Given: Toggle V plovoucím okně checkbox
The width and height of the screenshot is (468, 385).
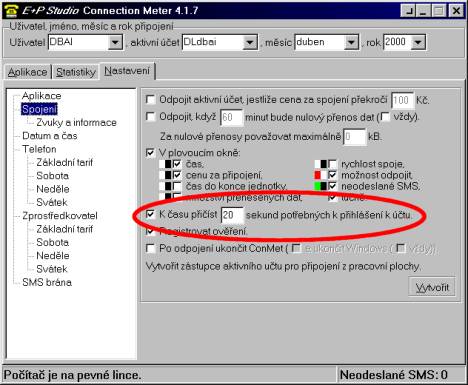Looking at the screenshot, I should 151,153.
